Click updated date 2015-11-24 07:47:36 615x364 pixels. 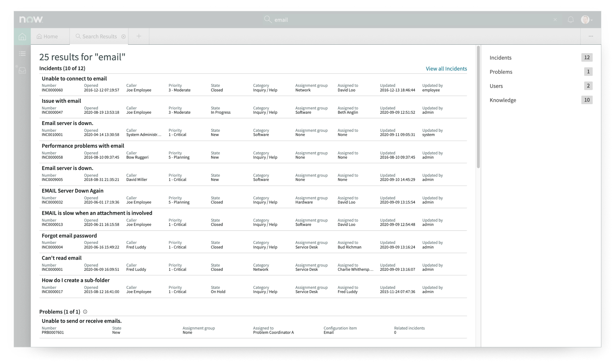point(397,292)
